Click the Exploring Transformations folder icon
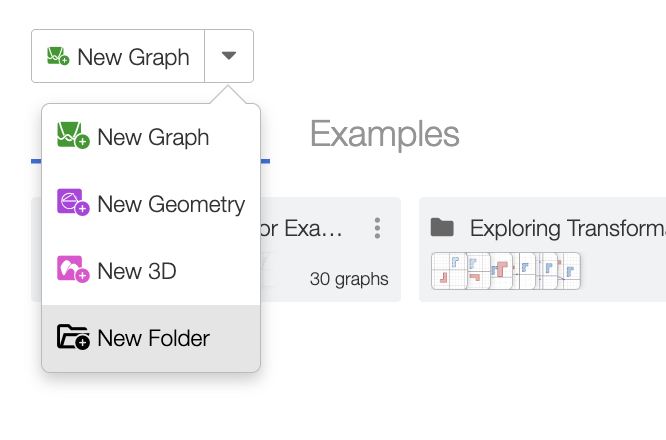 click(x=442, y=228)
